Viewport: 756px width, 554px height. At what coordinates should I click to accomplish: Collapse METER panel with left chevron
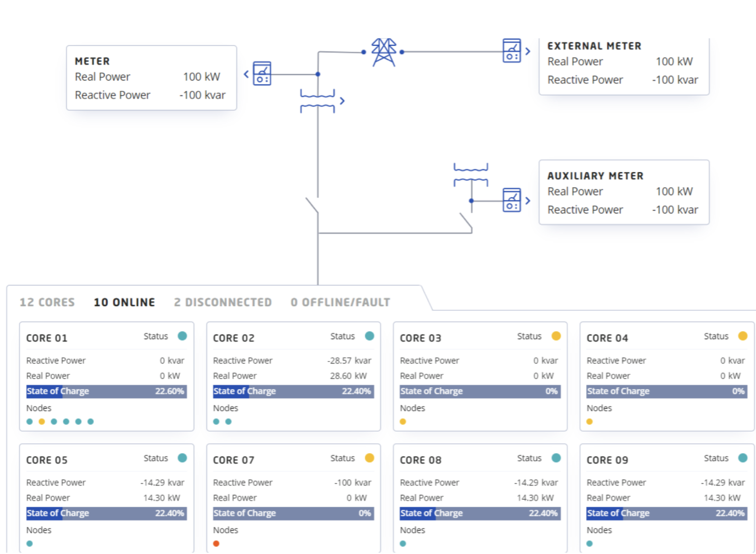(x=246, y=74)
